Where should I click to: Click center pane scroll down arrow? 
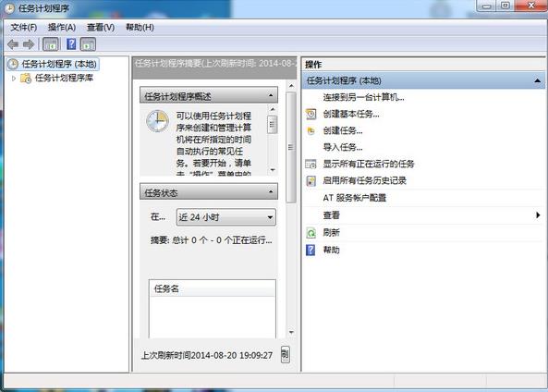click(291, 332)
